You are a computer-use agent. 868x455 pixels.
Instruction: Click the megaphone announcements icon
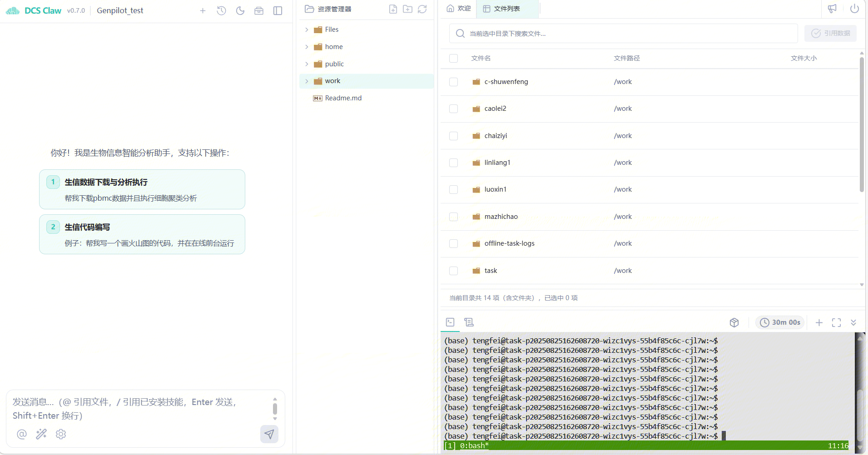click(x=832, y=9)
